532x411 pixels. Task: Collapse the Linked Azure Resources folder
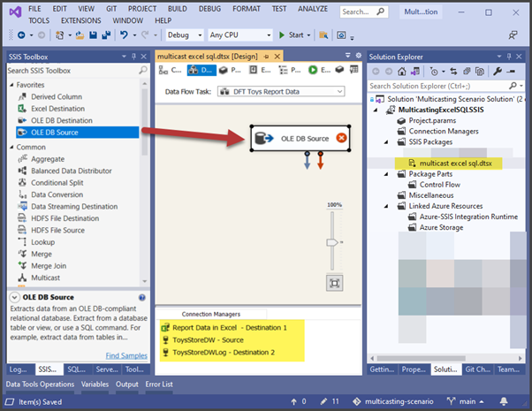click(x=386, y=206)
